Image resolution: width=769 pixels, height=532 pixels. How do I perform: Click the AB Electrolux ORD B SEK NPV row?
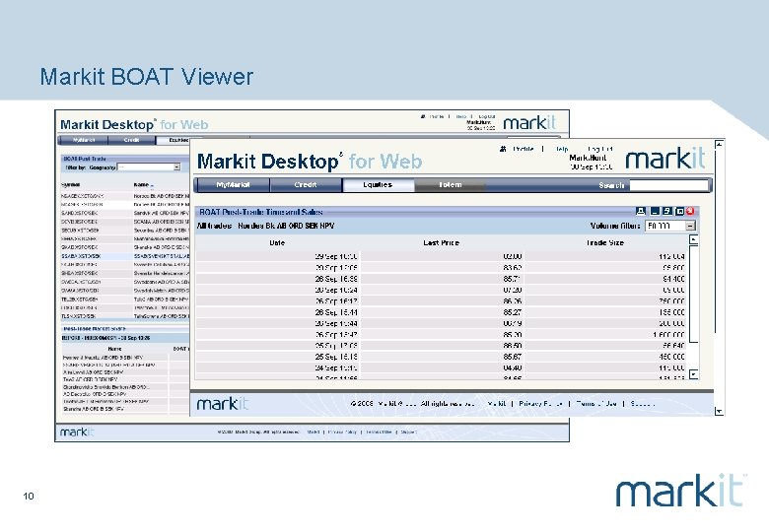point(125,394)
